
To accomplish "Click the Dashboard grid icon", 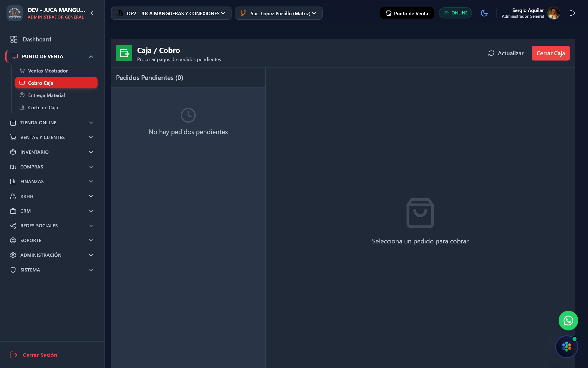I will coord(14,39).
